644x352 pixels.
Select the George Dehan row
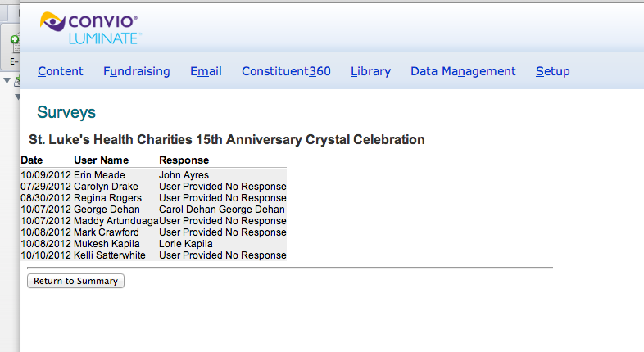pos(153,210)
